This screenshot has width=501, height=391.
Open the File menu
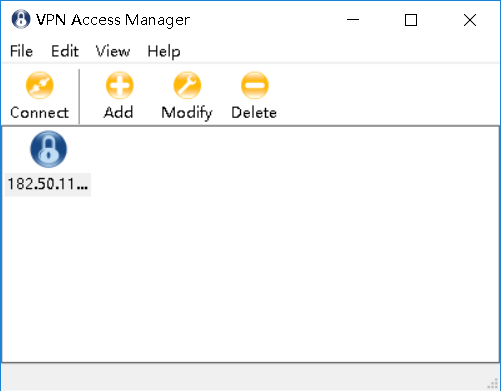coord(21,51)
